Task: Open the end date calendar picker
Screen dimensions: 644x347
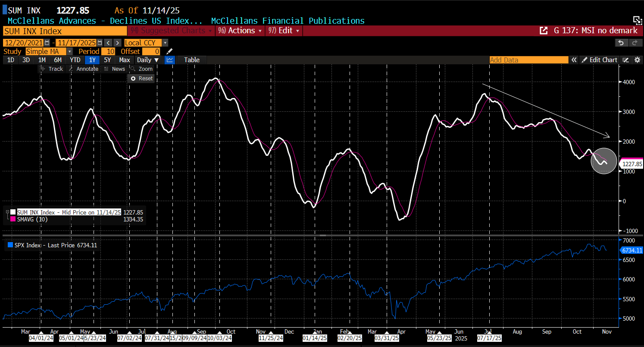Action: click(x=100, y=43)
